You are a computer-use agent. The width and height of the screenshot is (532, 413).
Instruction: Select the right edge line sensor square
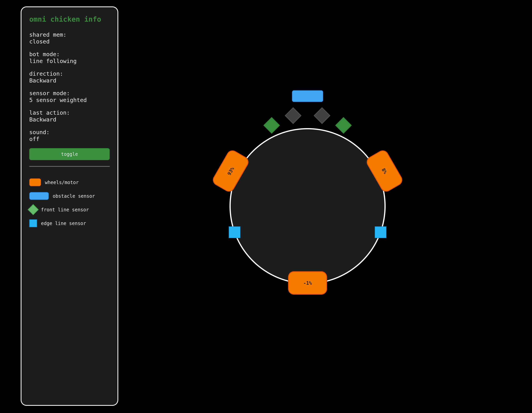coord(380,232)
